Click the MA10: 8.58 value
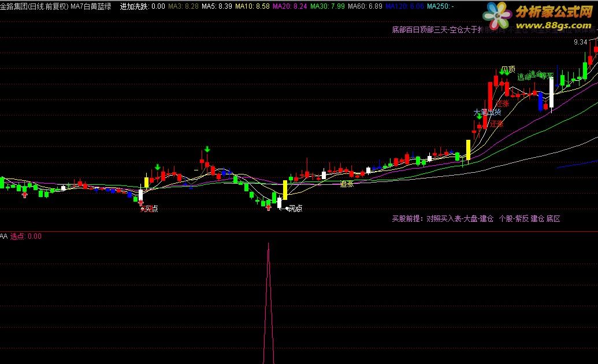 (252, 6)
